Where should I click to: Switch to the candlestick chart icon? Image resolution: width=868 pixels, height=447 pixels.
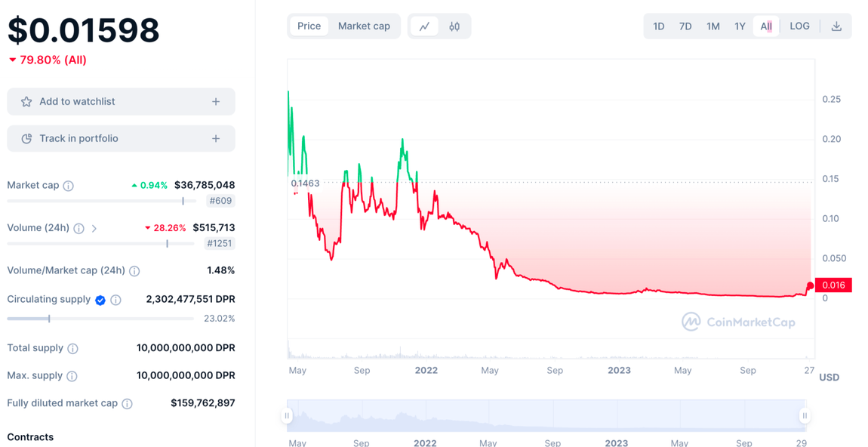point(454,26)
